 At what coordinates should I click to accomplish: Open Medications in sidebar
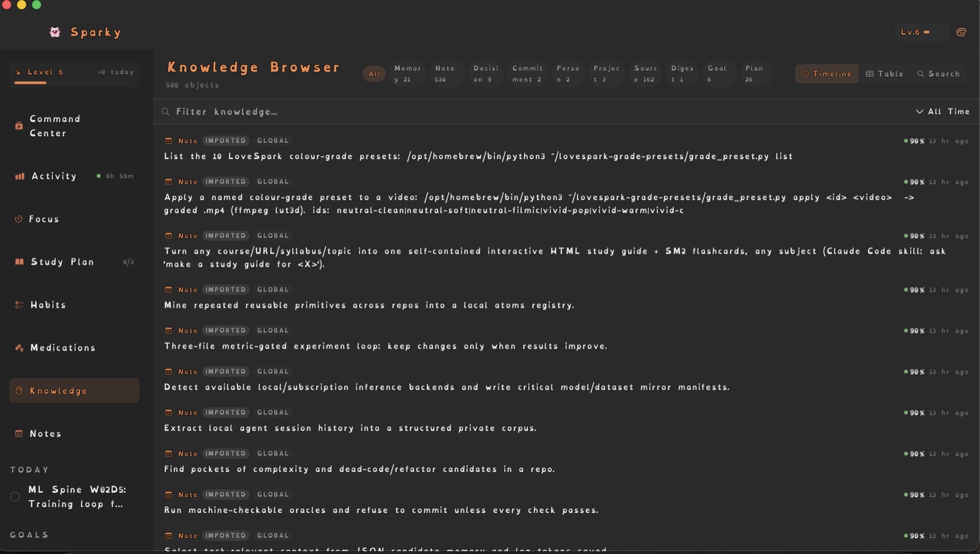(74, 347)
